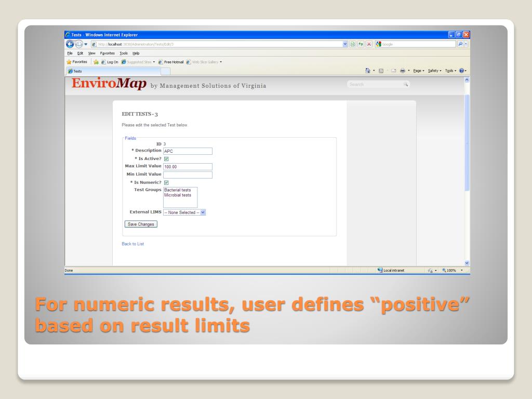Open the Edit menu
This screenshot has width=532, height=399.
coord(80,54)
